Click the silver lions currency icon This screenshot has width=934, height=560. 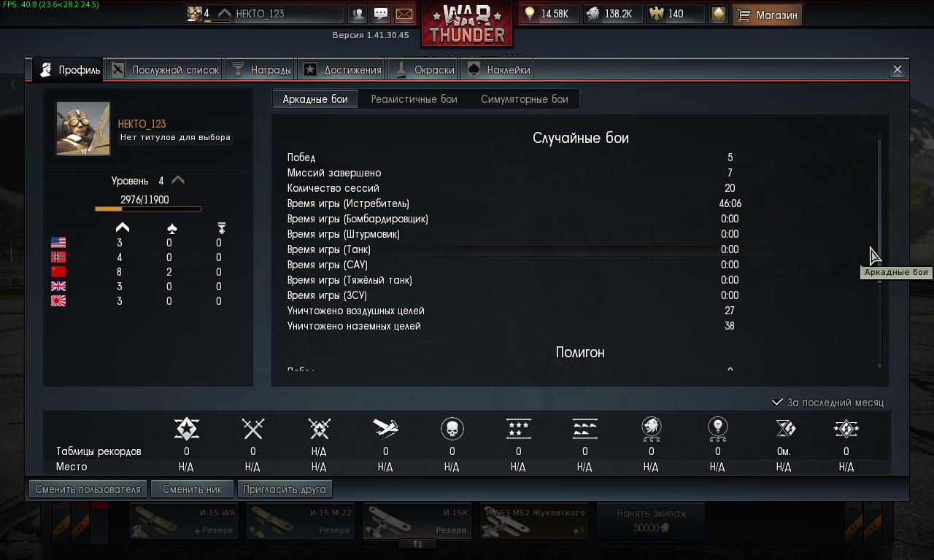(593, 14)
